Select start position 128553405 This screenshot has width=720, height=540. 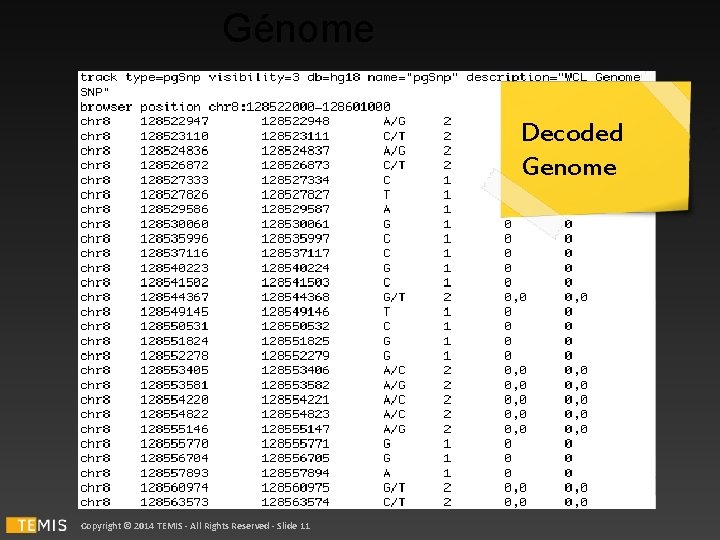(174, 370)
